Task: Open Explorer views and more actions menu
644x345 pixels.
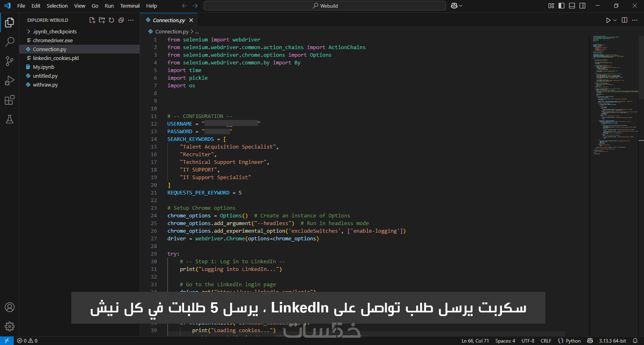Action: pyautogui.click(x=131, y=20)
